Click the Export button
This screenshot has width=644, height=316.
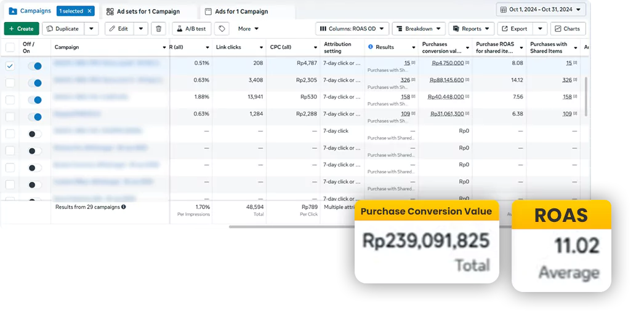(515, 29)
